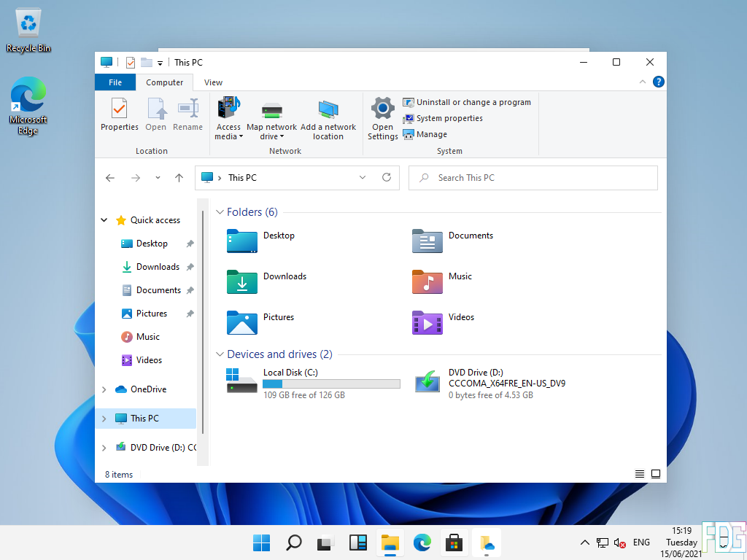Select Desktop under Quick access
The image size is (747, 560).
tap(146, 244)
